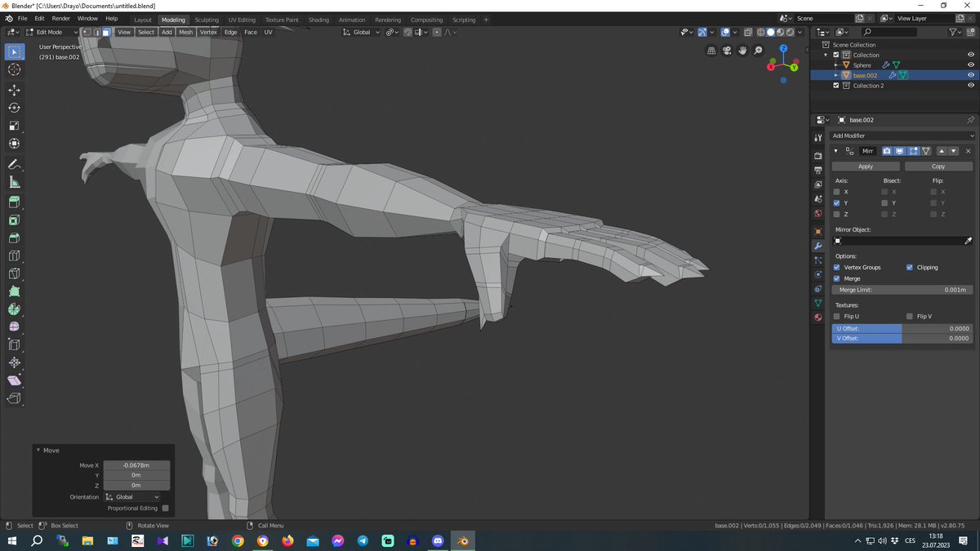Click the pan view hand icon
Screen dimensions: 980x551
pyautogui.click(x=742, y=51)
